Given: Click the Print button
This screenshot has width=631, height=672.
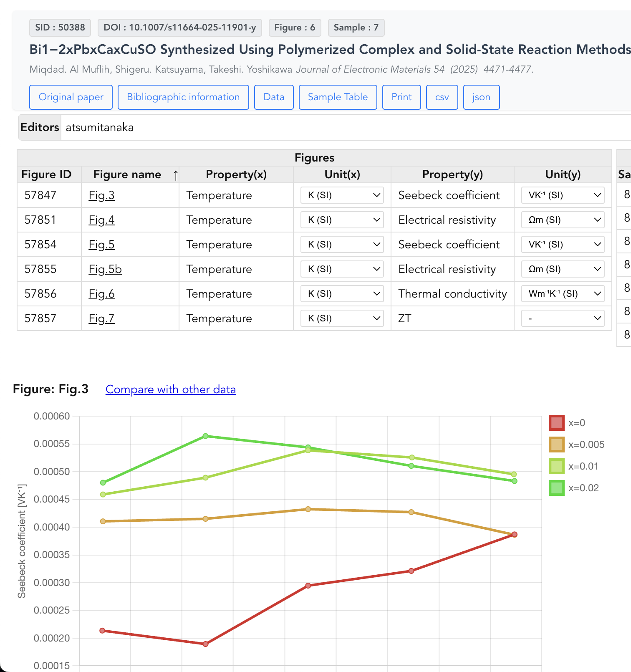Looking at the screenshot, I should point(401,97).
